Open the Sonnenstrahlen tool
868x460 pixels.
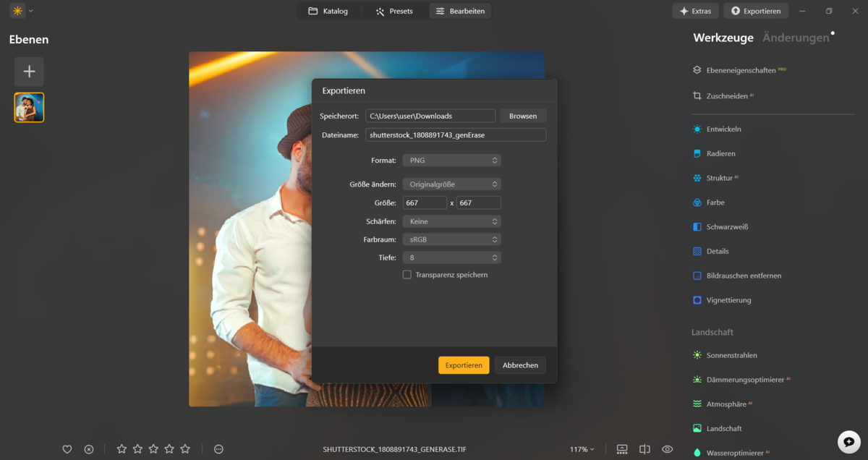click(x=733, y=355)
